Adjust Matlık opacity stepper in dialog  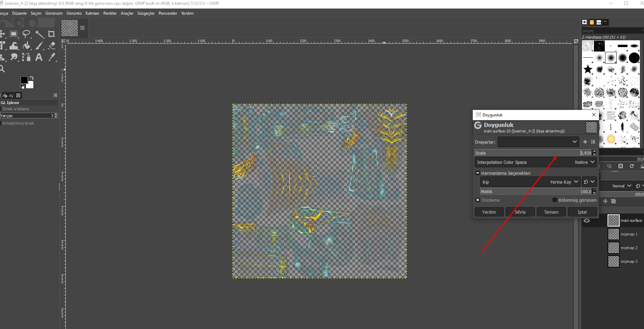click(x=595, y=191)
